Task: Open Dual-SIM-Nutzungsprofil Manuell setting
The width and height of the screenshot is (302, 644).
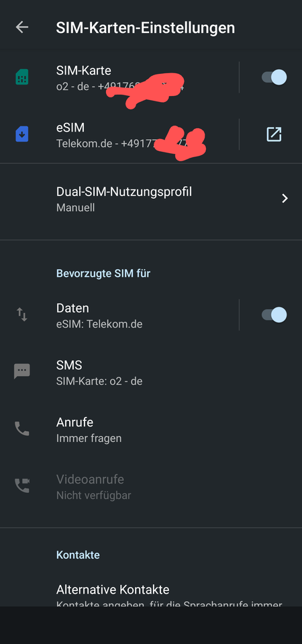Action: tap(151, 199)
